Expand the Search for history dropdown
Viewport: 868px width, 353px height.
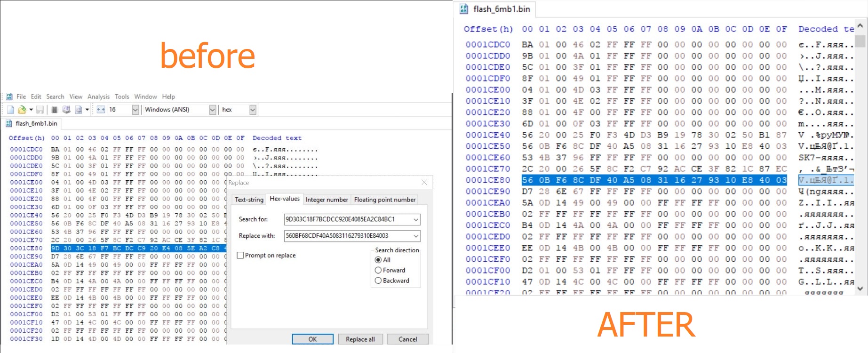[x=415, y=219]
